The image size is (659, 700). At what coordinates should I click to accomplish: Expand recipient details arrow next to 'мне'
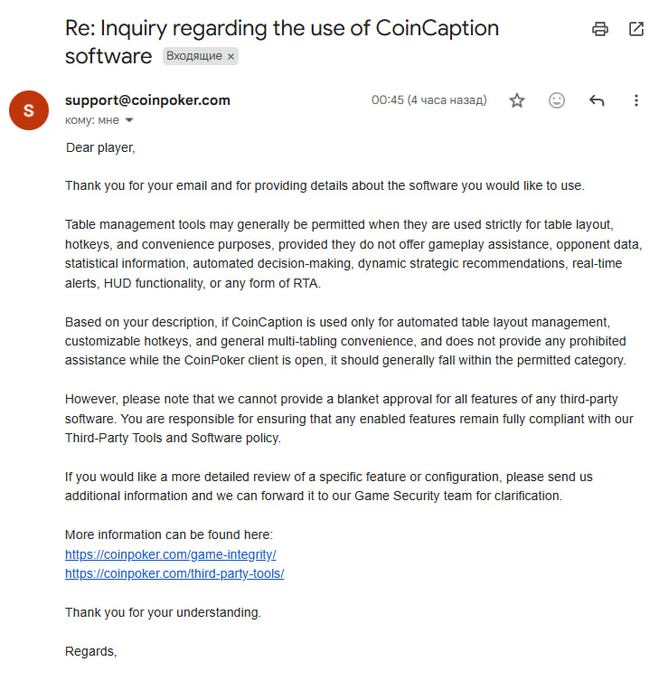coord(129,120)
